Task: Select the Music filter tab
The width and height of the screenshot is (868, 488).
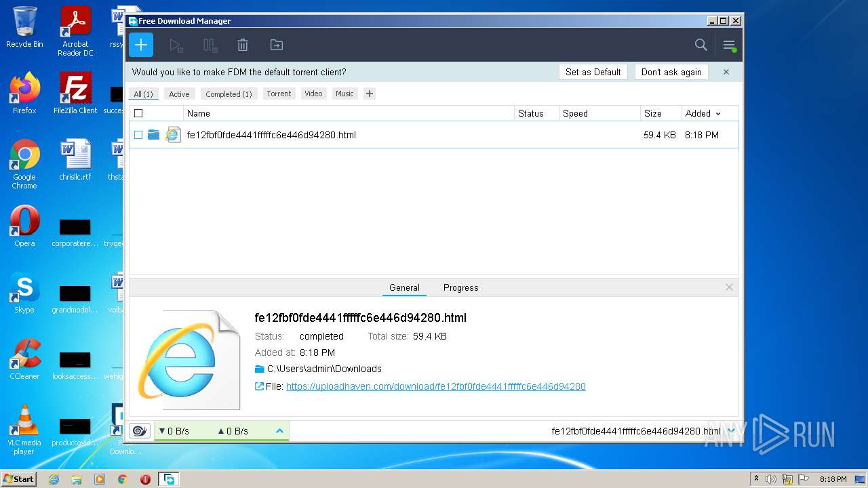Action: [344, 94]
